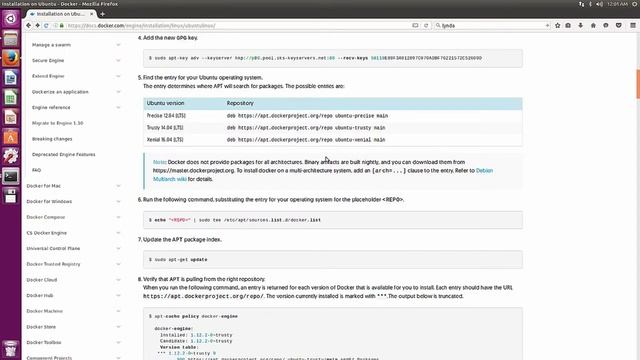Open a new tab with plus button
Viewport: 640px width, 360px height.
pos(102,14)
